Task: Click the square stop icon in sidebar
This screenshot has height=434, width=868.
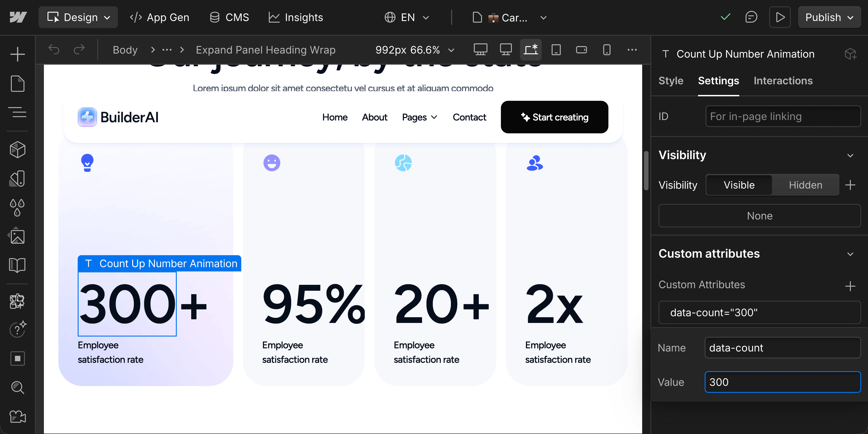Action: coord(17,358)
